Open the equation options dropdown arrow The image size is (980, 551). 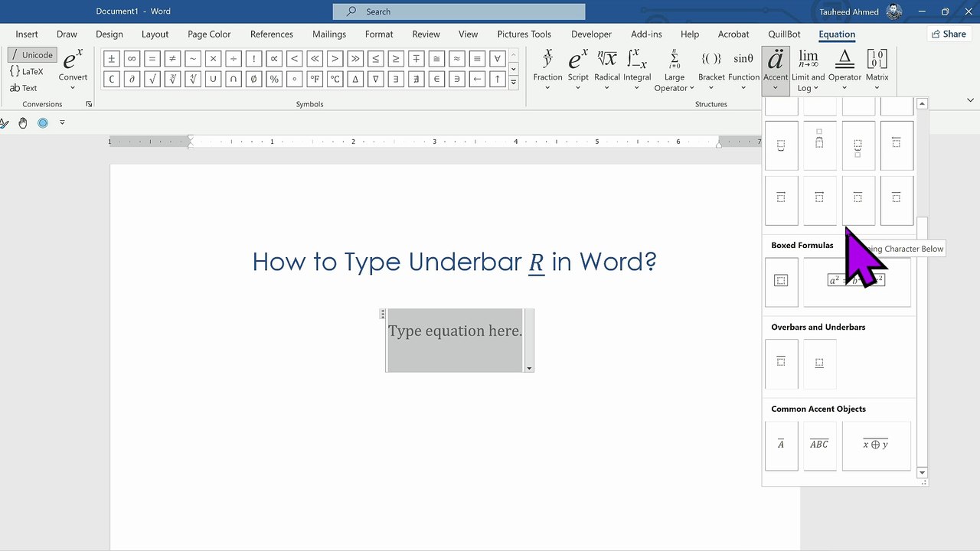pyautogui.click(x=529, y=368)
